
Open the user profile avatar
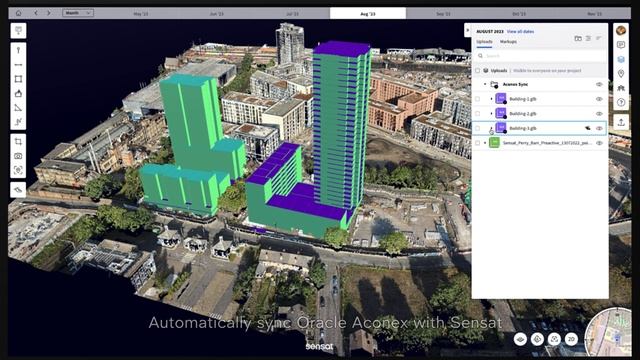(x=621, y=30)
